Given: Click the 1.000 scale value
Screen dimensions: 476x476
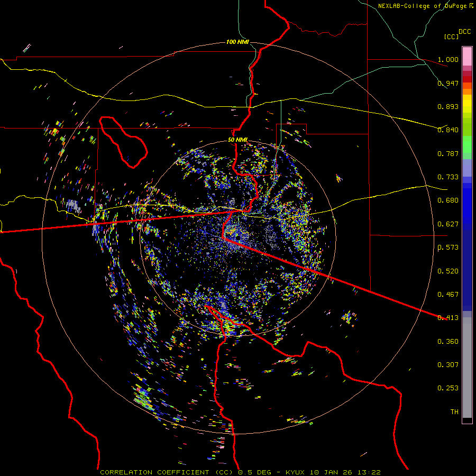Looking at the screenshot, I should pyautogui.click(x=448, y=59).
